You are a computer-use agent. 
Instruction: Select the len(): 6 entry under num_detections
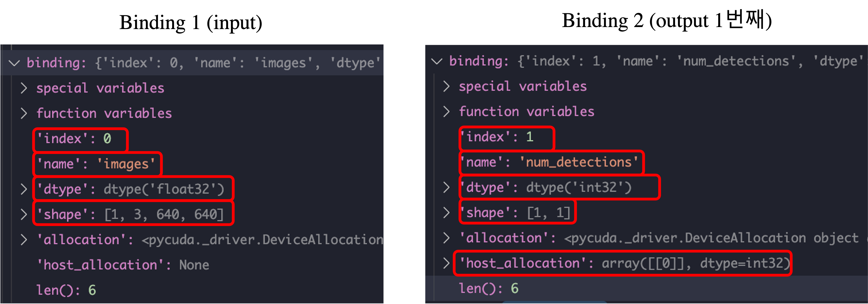pyautogui.click(x=489, y=288)
